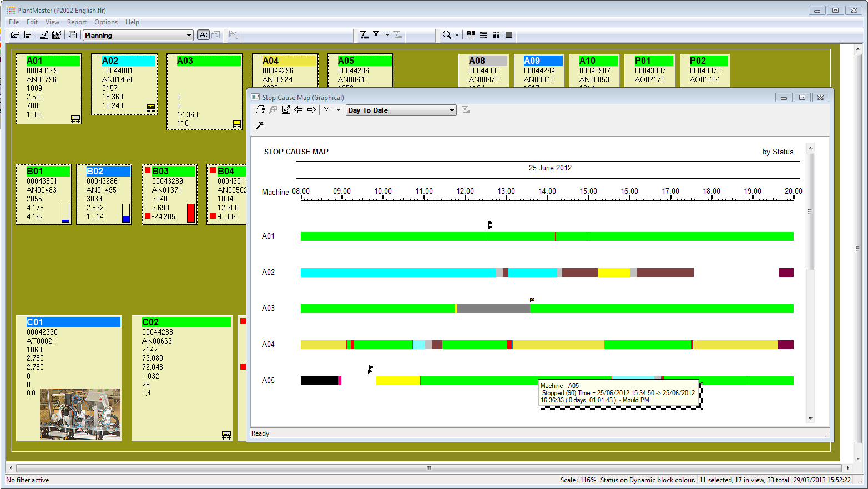Viewport: 868px width, 489px height.
Task: Select the single block view icon
Action: (509, 35)
